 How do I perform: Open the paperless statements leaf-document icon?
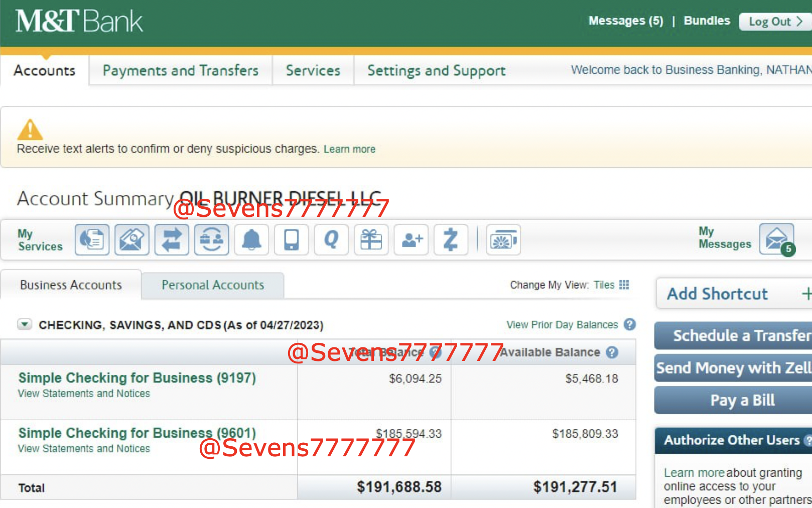coord(92,240)
